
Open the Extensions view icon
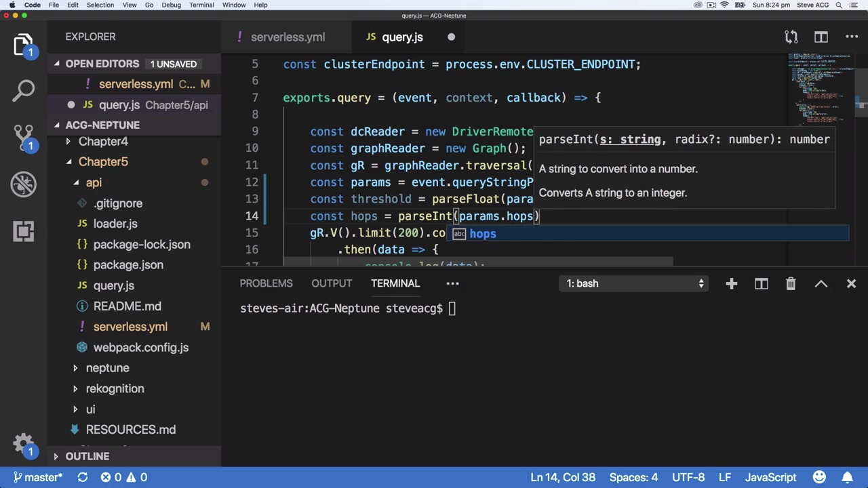click(24, 231)
